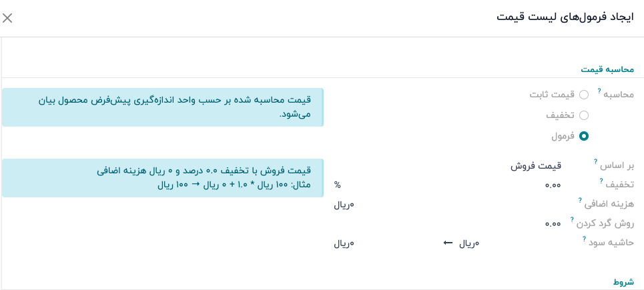Click the help icon beside روش گرد کردن
The width and height of the screenshot is (644, 290).
click(572, 219)
